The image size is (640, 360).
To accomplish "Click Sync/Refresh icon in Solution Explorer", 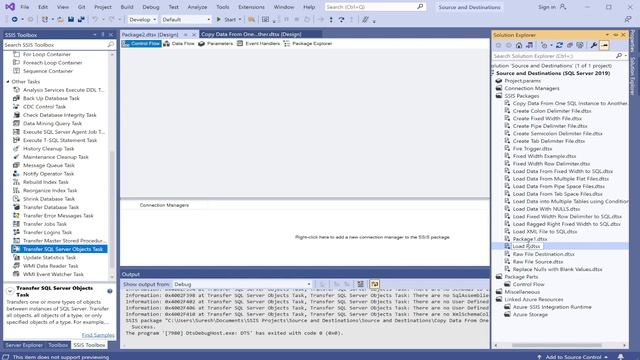I will coord(559,45).
